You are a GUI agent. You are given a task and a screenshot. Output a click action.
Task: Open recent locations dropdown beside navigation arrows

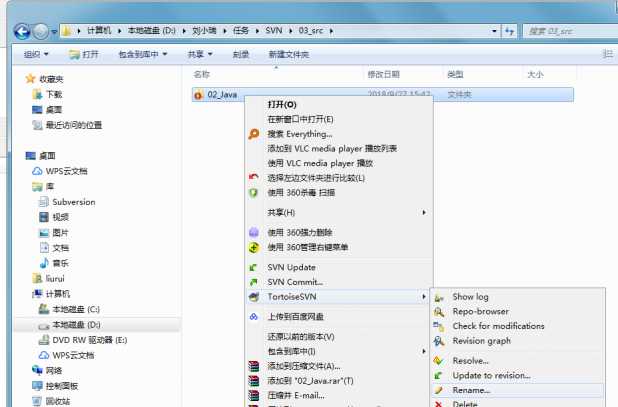pos(54,32)
